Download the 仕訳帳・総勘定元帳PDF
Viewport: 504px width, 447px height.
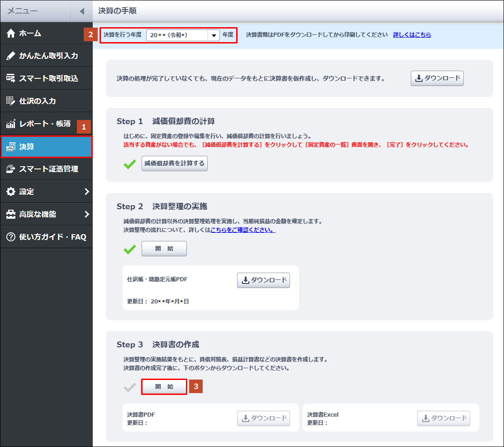tap(263, 280)
